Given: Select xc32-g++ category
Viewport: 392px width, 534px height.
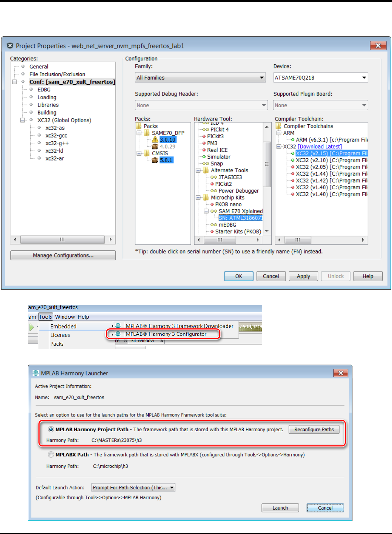Looking at the screenshot, I should pyautogui.click(x=57, y=143).
